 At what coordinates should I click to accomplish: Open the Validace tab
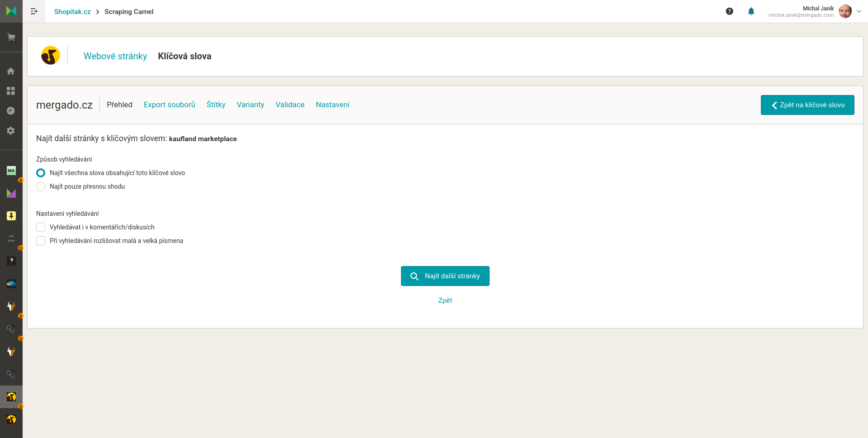pyautogui.click(x=290, y=105)
